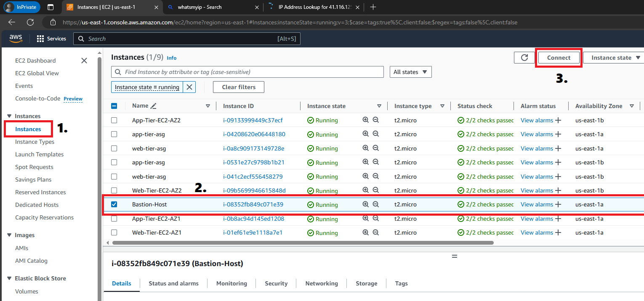Open the Info link beside Instances
The image size is (644, 301).
coord(172,58)
